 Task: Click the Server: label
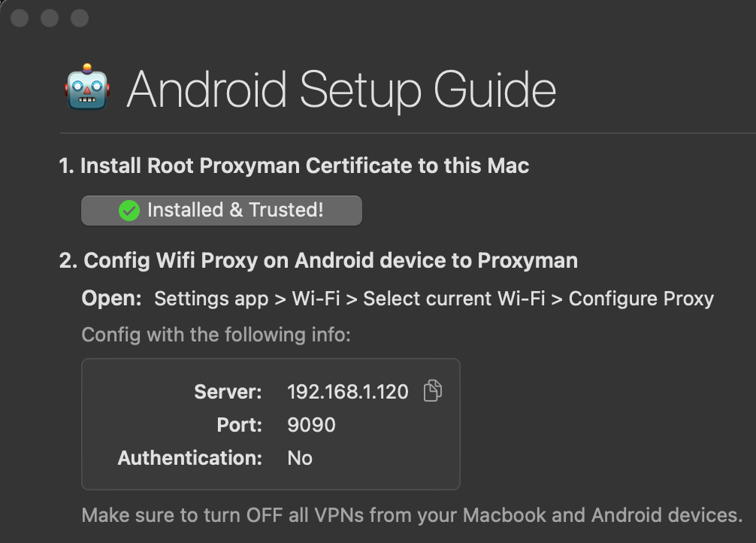click(228, 391)
